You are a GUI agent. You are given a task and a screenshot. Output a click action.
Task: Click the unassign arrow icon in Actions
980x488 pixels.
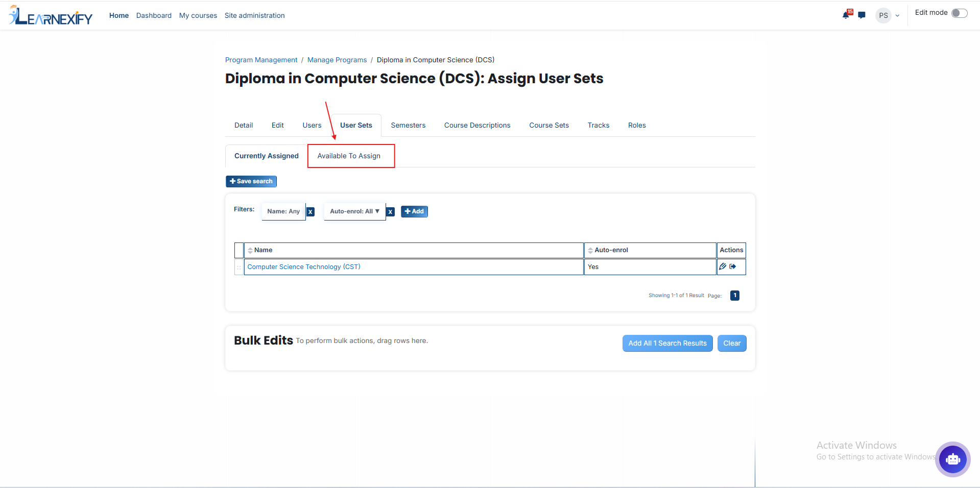(x=733, y=266)
